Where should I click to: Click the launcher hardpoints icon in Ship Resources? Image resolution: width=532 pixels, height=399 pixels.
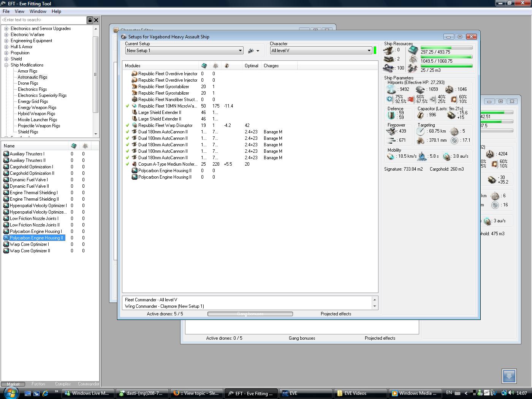388,59
